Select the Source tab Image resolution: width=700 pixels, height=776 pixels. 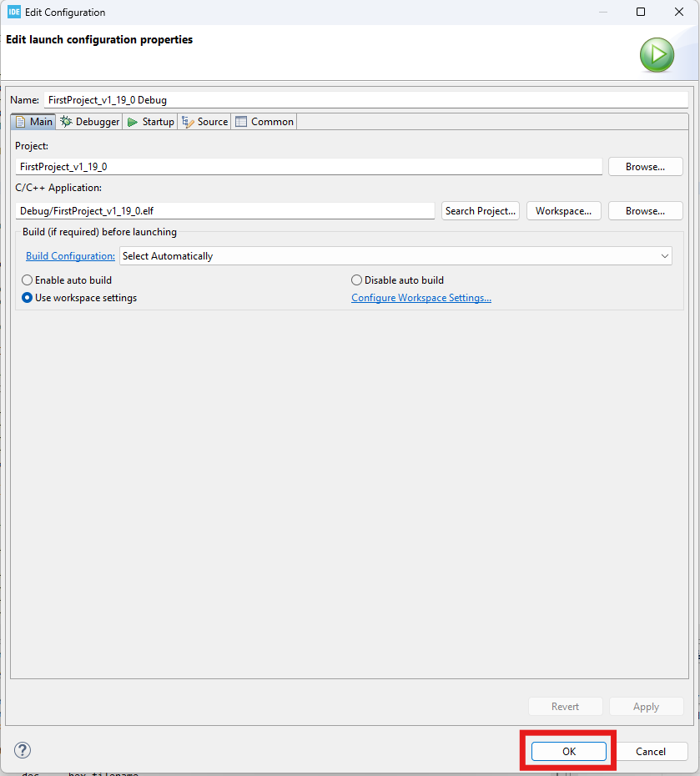click(x=205, y=122)
